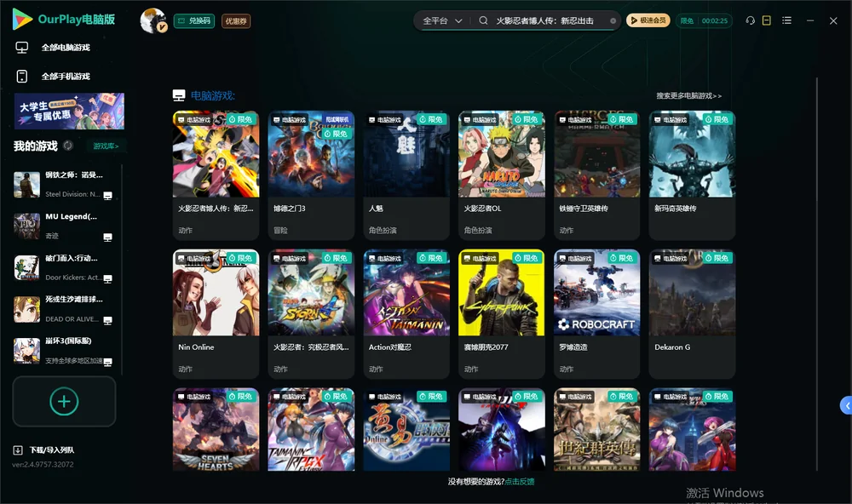This screenshot has height=504, width=852.
Task: Open the menu list icon in the title bar
Action: [786, 20]
